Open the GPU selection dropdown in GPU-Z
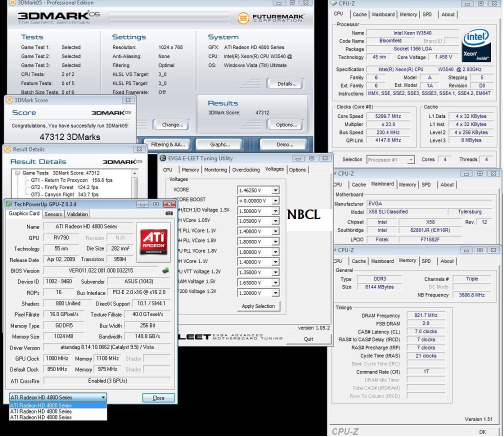 click(x=103, y=398)
